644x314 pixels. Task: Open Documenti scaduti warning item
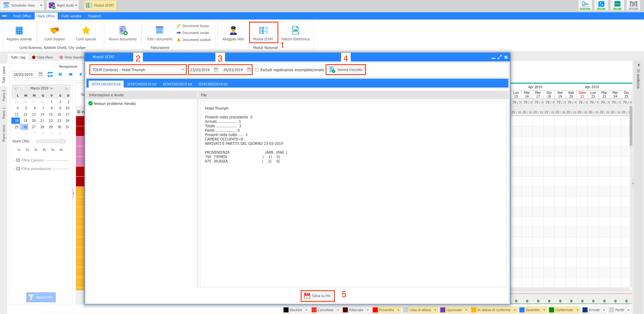coord(194,40)
